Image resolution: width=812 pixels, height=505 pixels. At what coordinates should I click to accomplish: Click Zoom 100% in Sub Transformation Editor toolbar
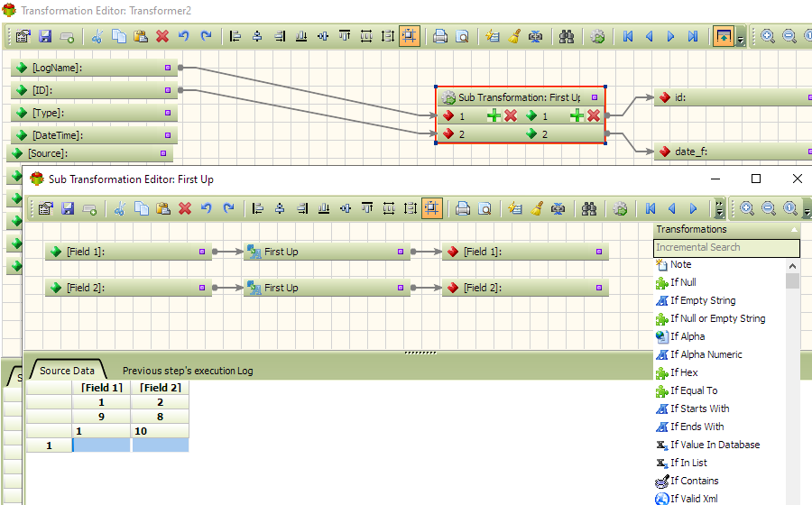click(x=789, y=208)
